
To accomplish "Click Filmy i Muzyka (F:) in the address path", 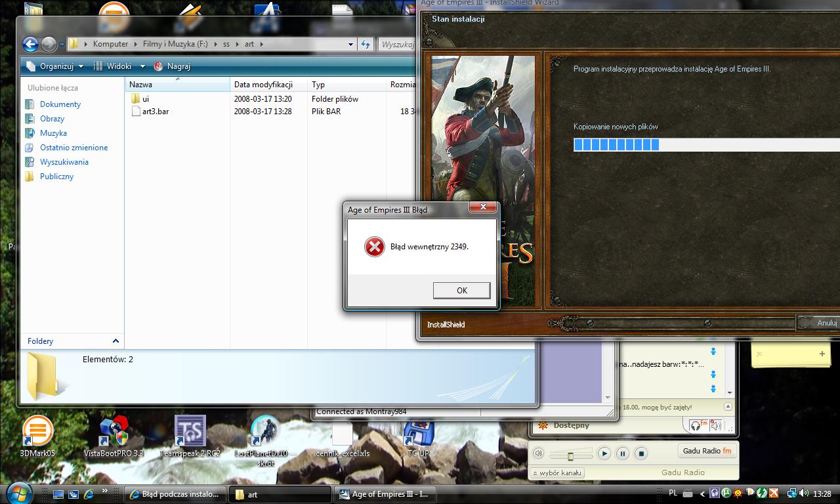I will coord(175,44).
